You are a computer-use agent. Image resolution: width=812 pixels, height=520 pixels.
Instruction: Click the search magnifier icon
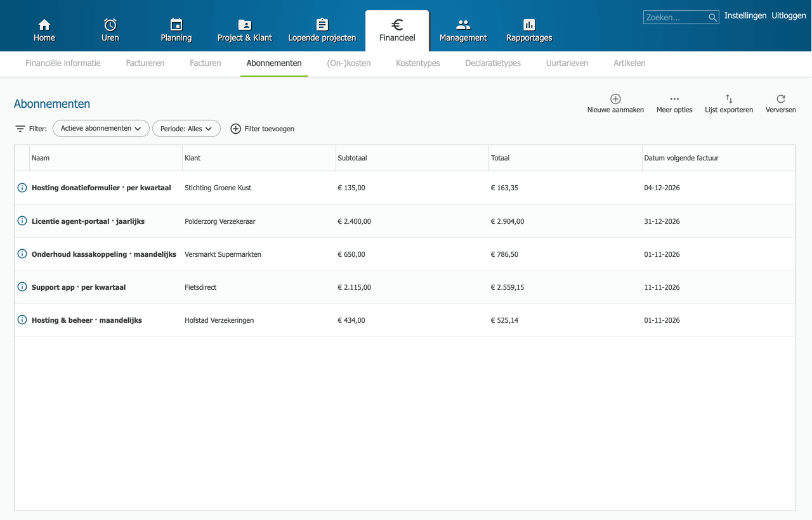point(713,18)
